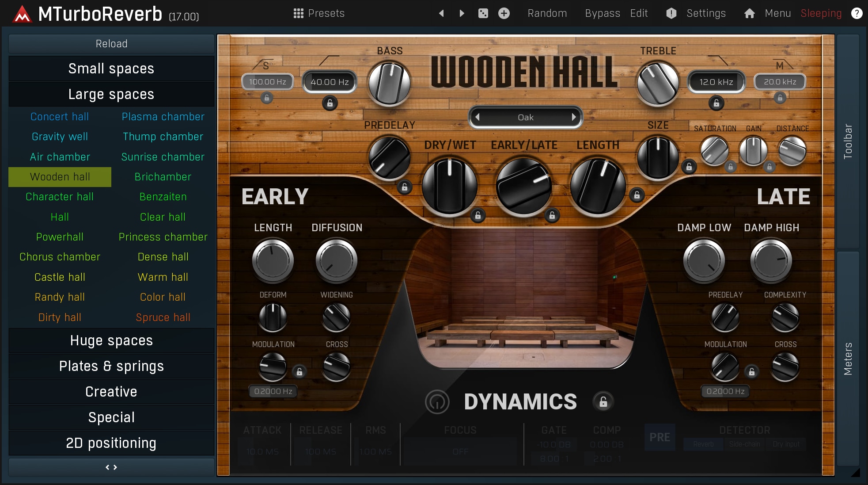This screenshot has width=868, height=485.
Task: Click the Reload button
Action: (111, 44)
